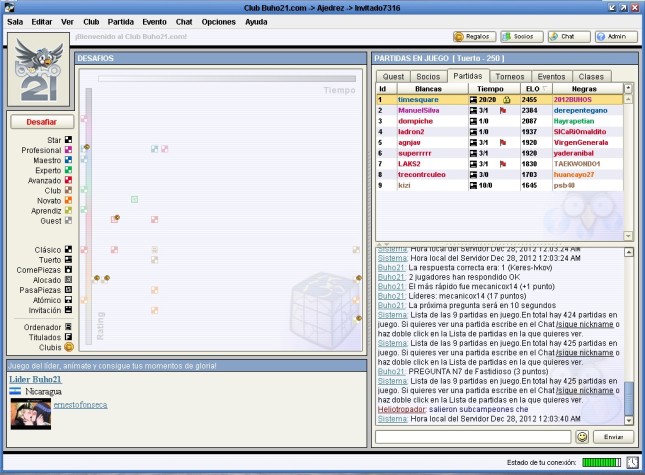Image resolution: width=645 pixels, height=475 pixels.
Task: Toggle the Star level filter
Action: pos(69,140)
